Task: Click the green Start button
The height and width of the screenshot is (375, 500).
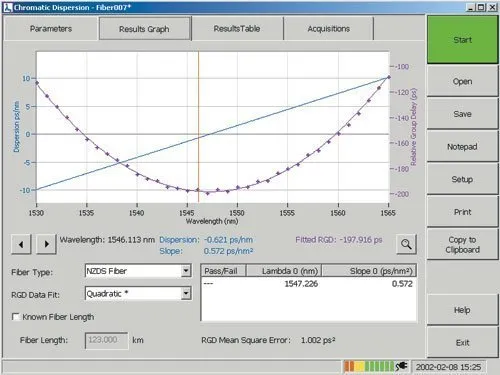Action: click(462, 40)
